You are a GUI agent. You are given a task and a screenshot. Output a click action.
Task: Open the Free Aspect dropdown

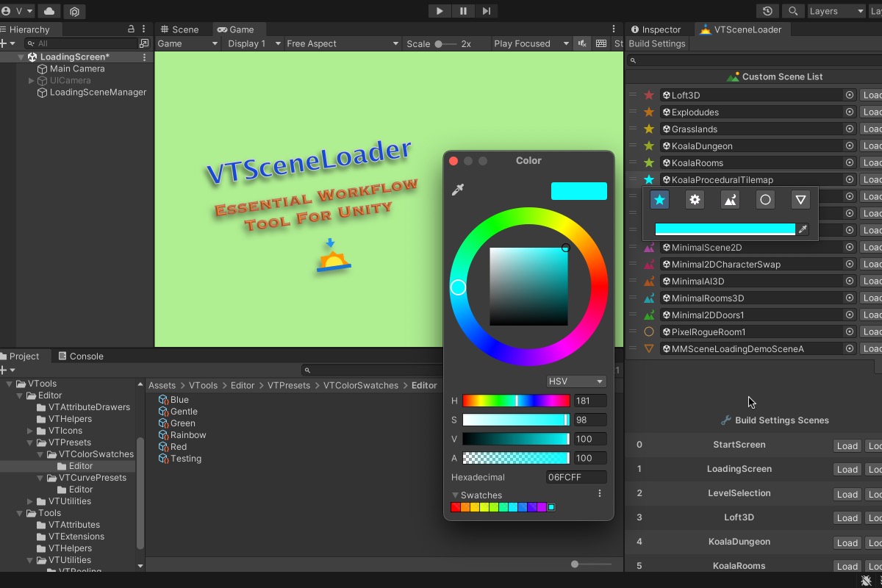[343, 43]
